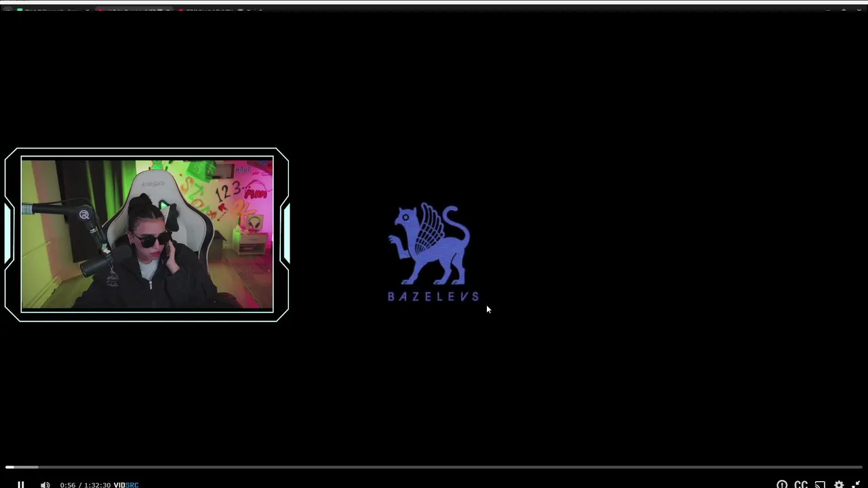The image size is (868, 488).
Task: Click the 0:56 / 1:32:30 time display
Action: (85, 485)
